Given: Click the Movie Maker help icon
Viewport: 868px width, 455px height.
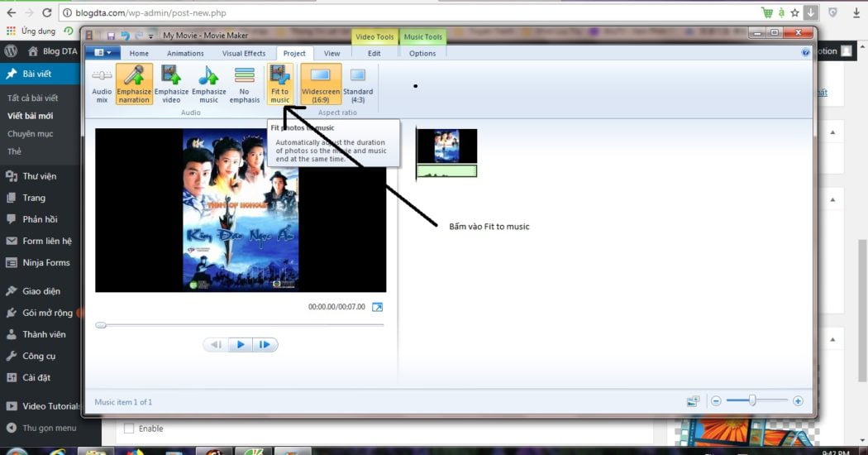Looking at the screenshot, I should point(805,52).
